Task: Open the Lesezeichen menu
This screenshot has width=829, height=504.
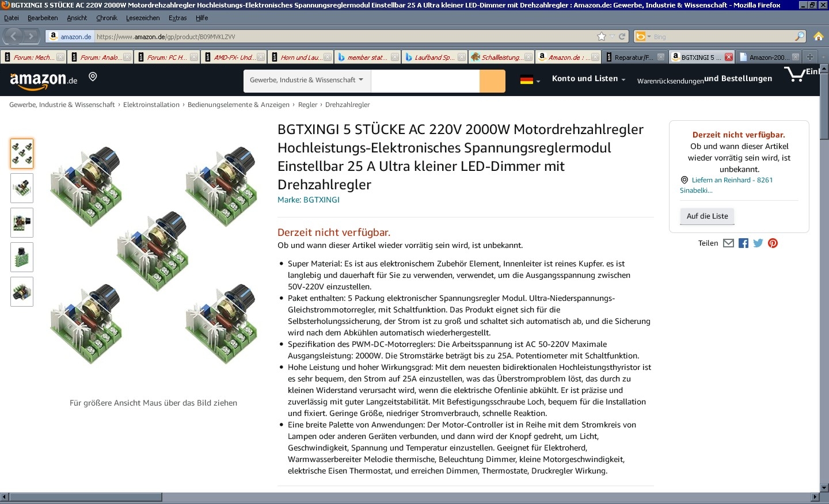Action: coord(143,18)
